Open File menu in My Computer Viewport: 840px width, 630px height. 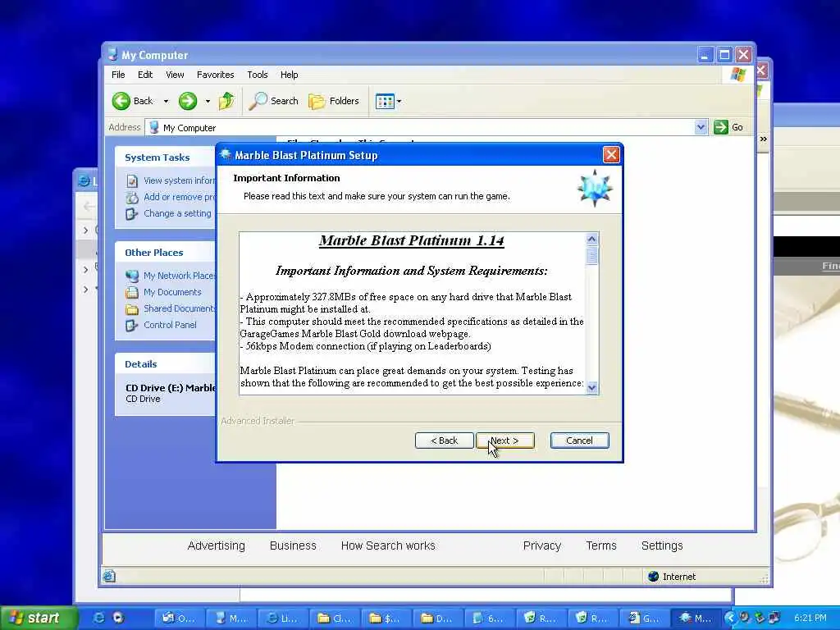(118, 75)
